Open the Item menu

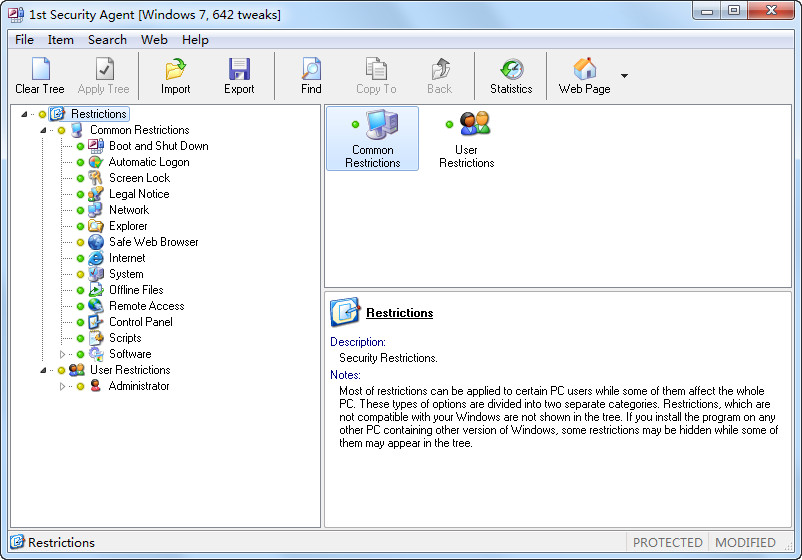[x=60, y=40]
